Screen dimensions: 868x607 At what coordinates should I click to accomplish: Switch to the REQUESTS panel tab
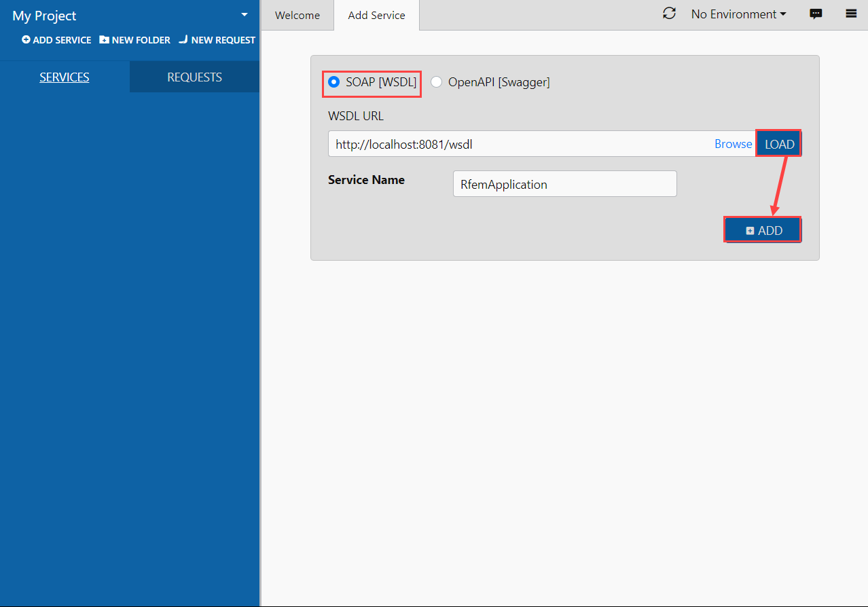tap(194, 77)
